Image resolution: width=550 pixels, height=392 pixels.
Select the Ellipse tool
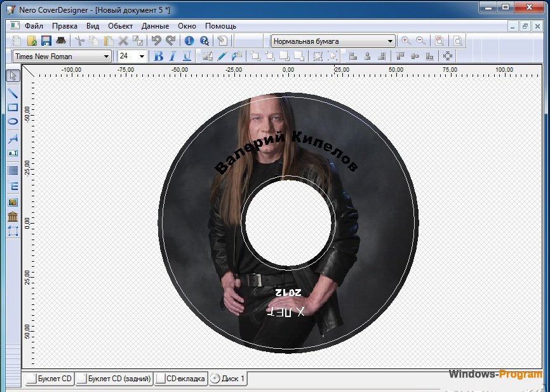coord(13,121)
